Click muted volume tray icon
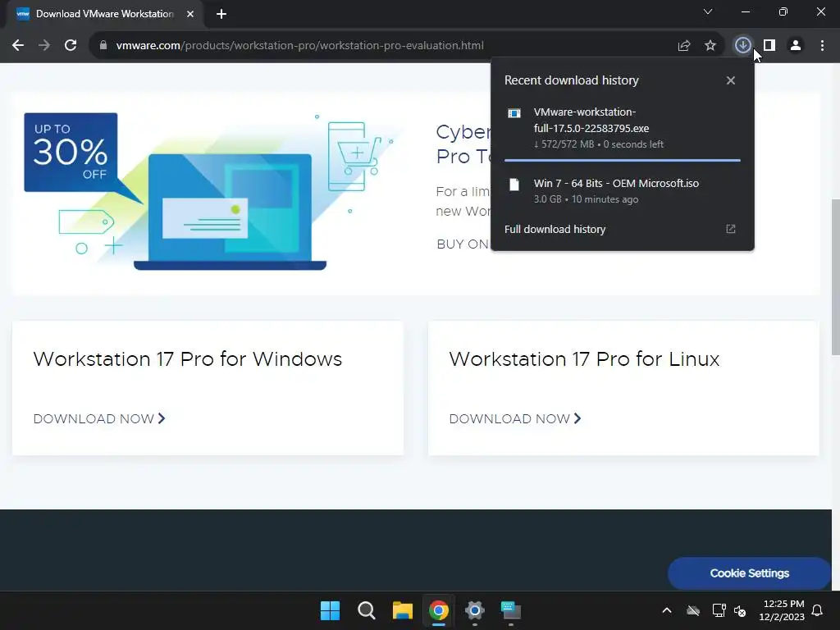Viewport: 840px width, 630px height. [x=741, y=610]
